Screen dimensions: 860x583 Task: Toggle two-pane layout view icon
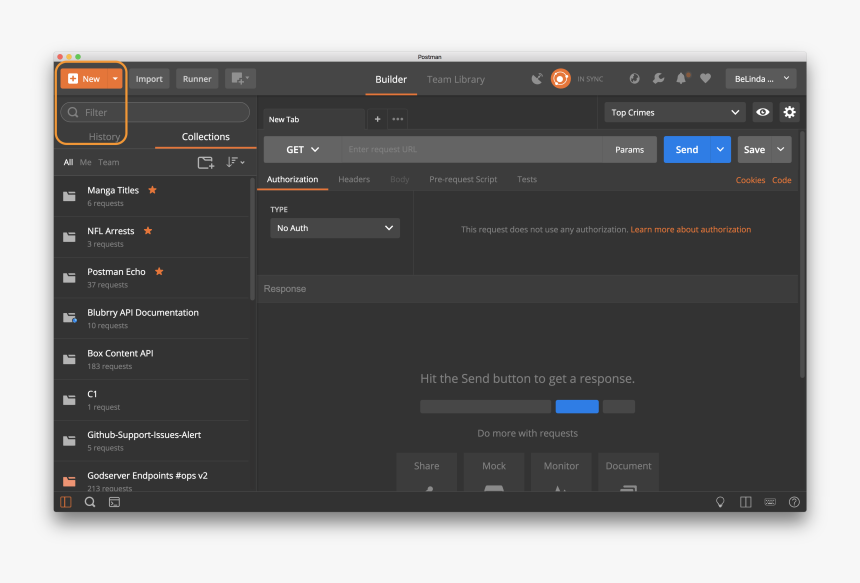pyautogui.click(x=745, y=502)
